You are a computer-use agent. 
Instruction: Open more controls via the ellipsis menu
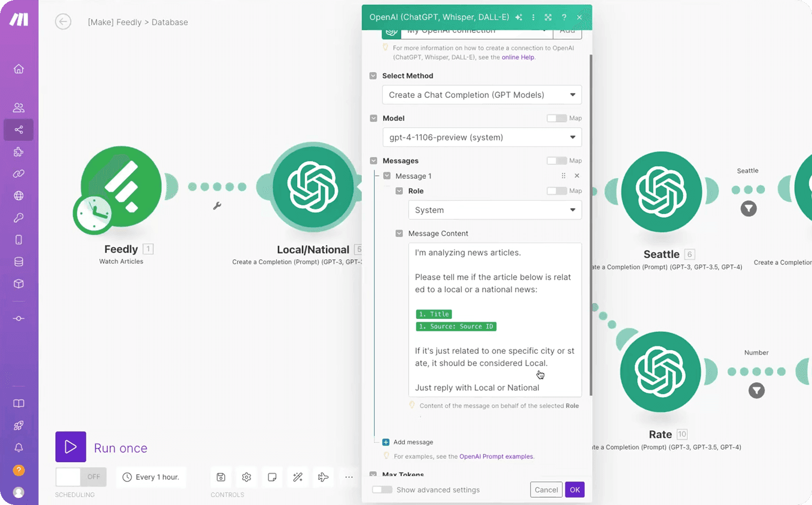point(349,477)
